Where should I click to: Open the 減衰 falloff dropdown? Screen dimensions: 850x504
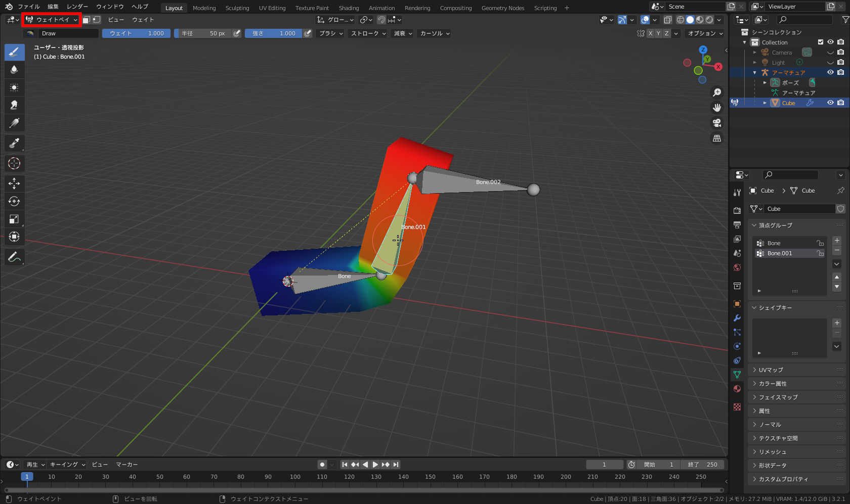pos(403,33)
